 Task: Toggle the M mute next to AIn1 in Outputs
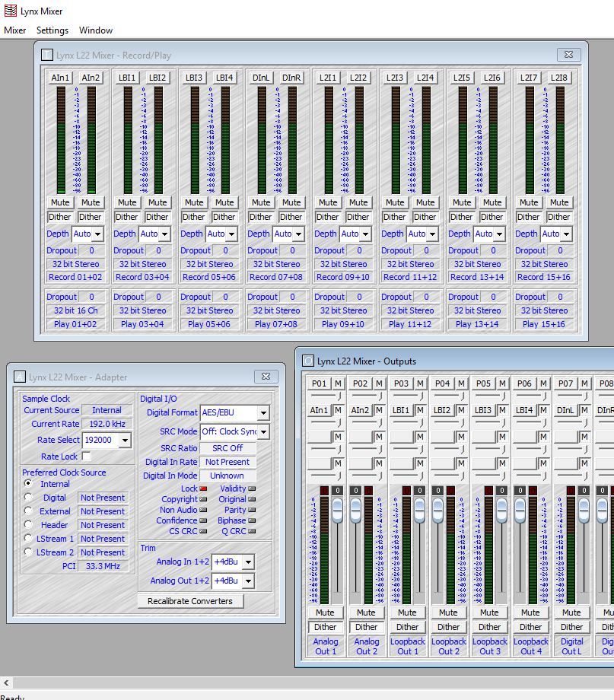(x=338, y=410)
